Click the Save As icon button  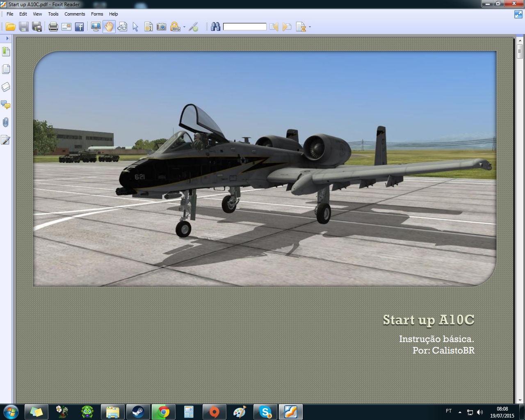pyautogui.click(x=37, y=27)
